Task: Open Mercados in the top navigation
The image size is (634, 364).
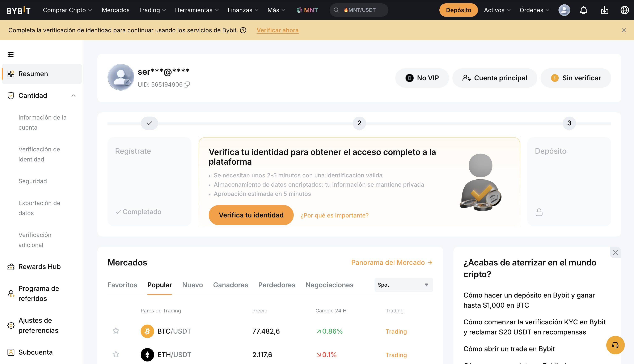Action: tap(116, 10)
